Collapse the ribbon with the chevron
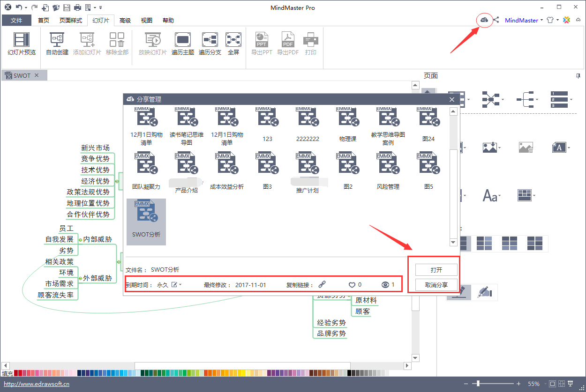The image size is (586, 392). pos(578,20)
